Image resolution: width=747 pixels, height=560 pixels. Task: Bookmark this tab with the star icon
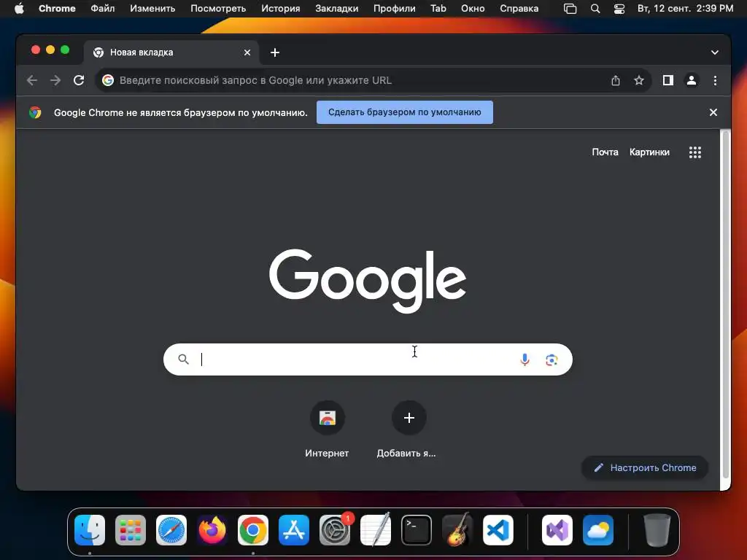[x=639, y=80]
